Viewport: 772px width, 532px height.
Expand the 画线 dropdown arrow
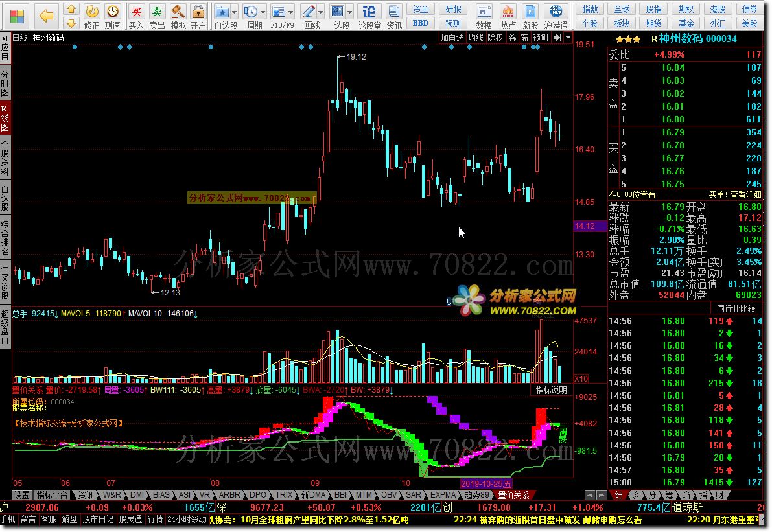[321, 12]
